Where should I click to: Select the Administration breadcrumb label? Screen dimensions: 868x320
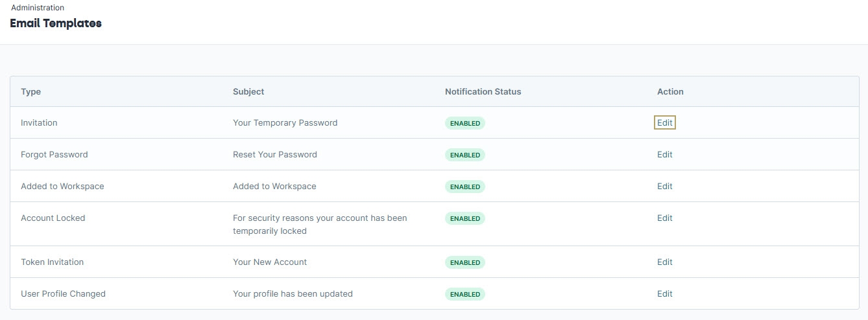click(x=38, y=8)
